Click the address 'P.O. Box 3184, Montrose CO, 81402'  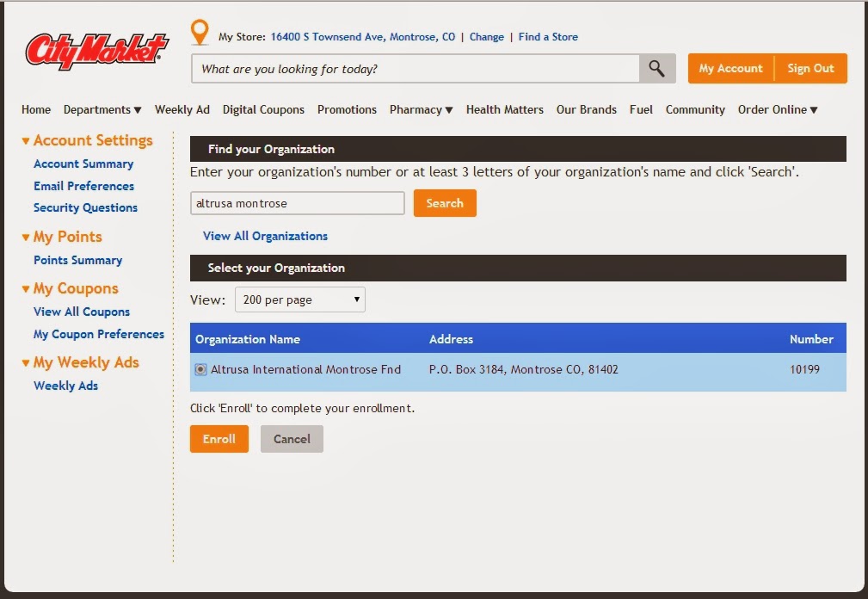click(x=524, y=369)
